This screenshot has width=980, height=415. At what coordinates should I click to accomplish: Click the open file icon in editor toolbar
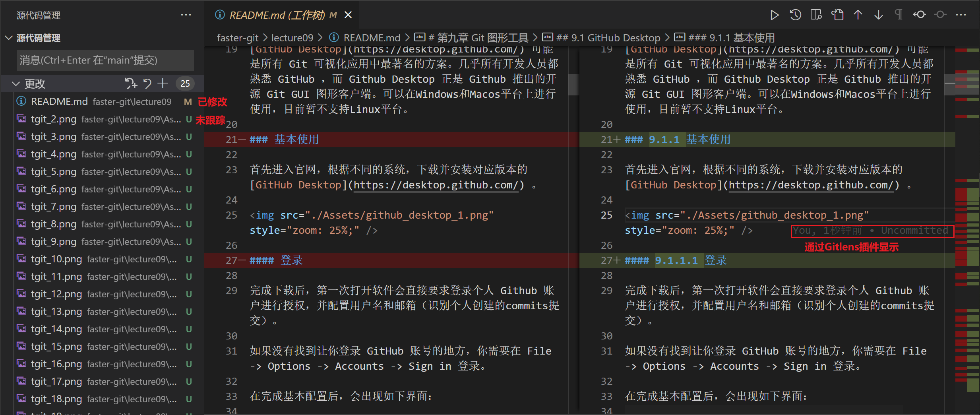[x=837, y=15]
